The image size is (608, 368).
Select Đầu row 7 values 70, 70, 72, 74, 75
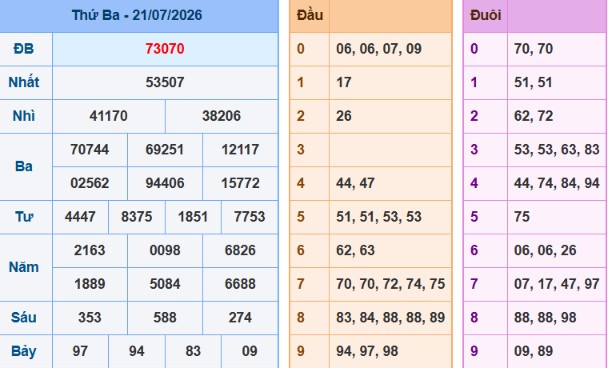point(390,284)
